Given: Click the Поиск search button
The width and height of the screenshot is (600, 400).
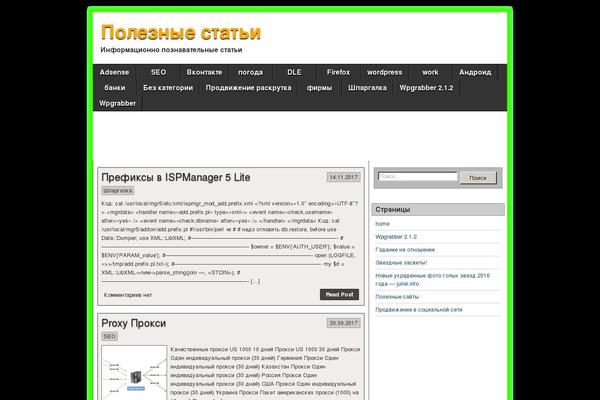Looking at the screenshot, I should pyautogui.click(x=478, y=178).
